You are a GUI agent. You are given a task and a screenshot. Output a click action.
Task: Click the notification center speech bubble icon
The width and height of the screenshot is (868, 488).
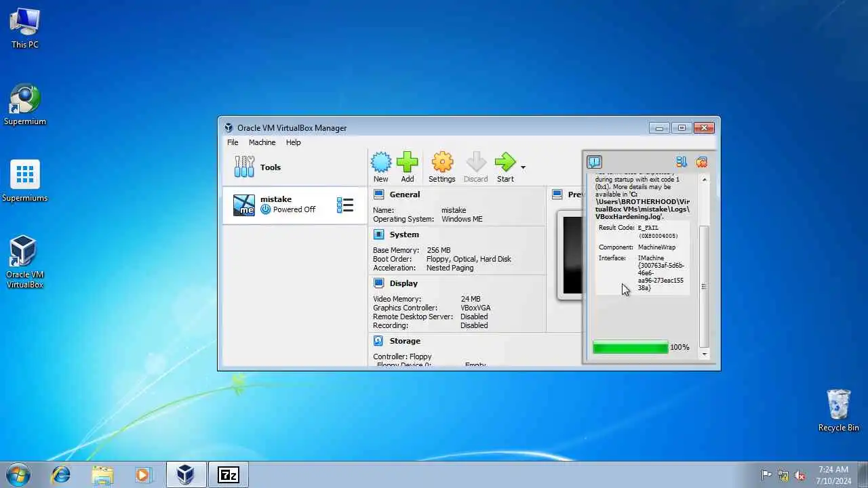595,162
